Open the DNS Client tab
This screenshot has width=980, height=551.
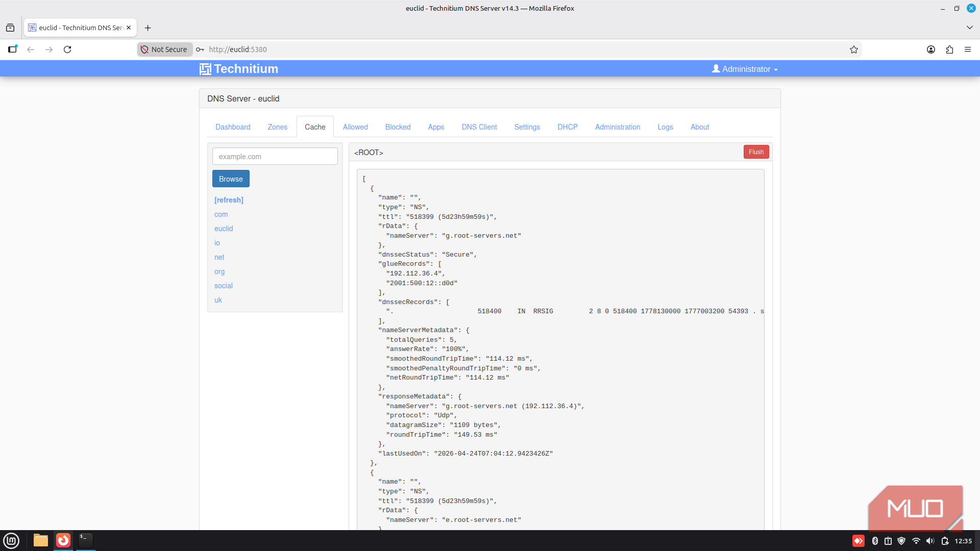pos(479,127)
